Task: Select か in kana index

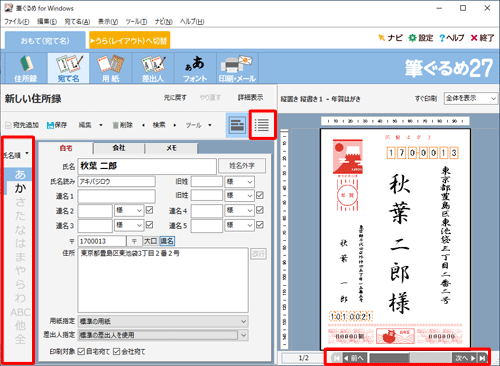Action: pos(20,188)
